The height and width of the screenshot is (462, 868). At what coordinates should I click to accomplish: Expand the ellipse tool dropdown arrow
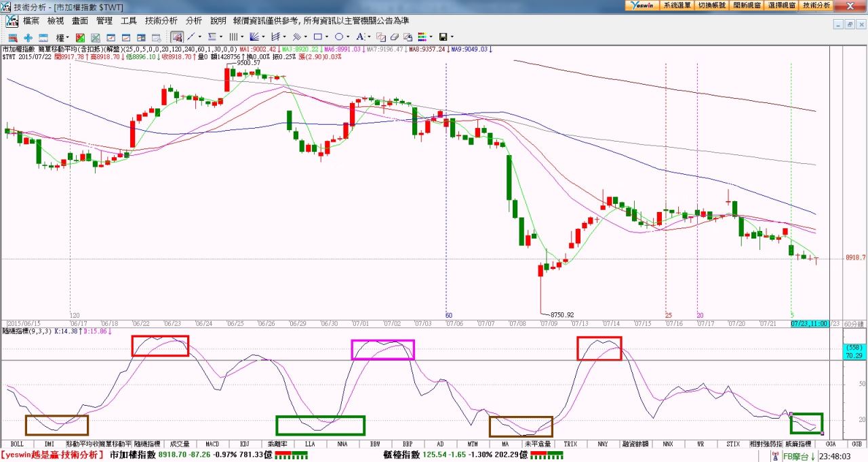click(x=349, y=37)
